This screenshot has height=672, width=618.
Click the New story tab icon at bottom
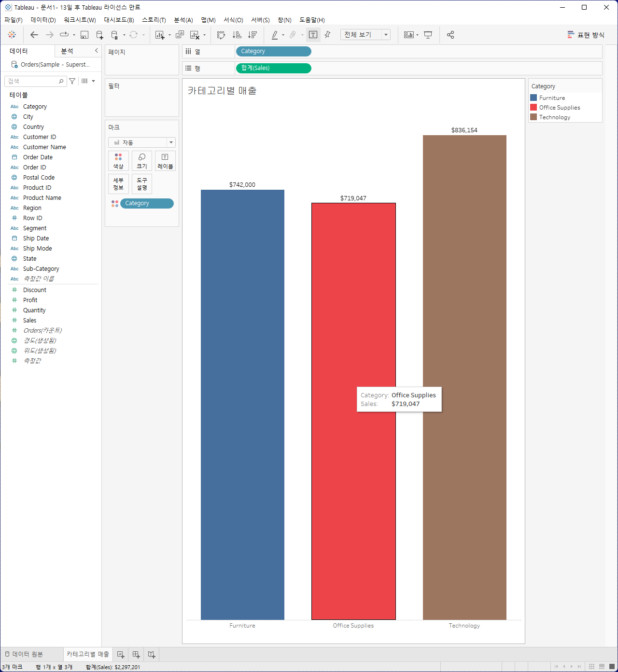tap(152, 655)
